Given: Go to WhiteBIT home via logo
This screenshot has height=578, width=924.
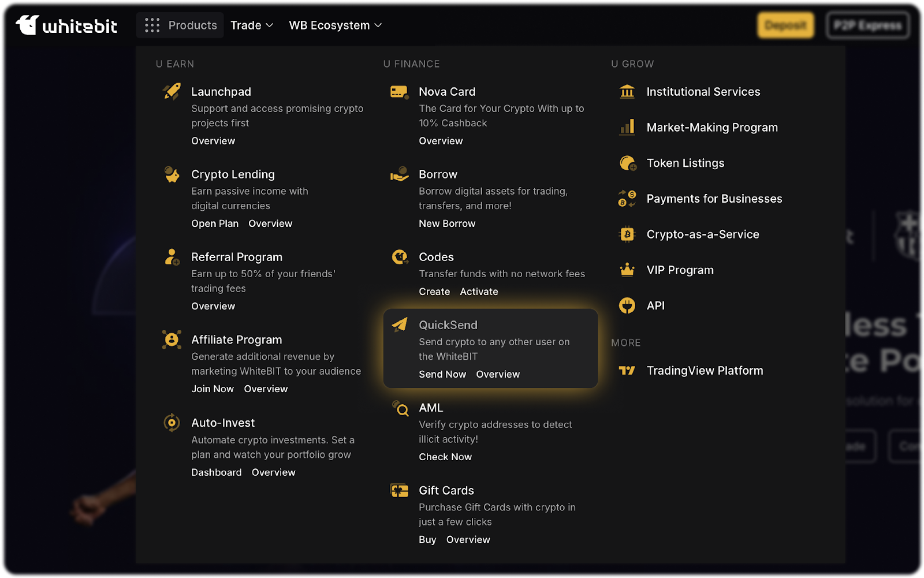Looking at the screenshot, I should pos(66,25).
